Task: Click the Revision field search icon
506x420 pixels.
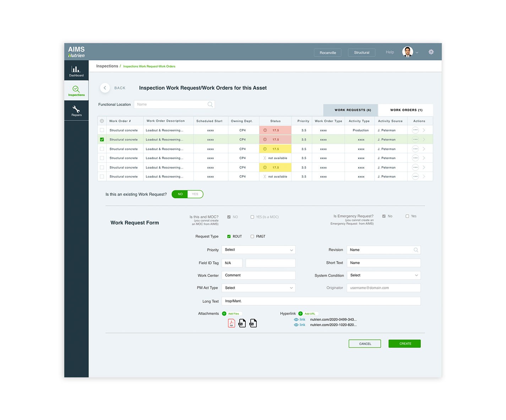Action: [416, 250]
